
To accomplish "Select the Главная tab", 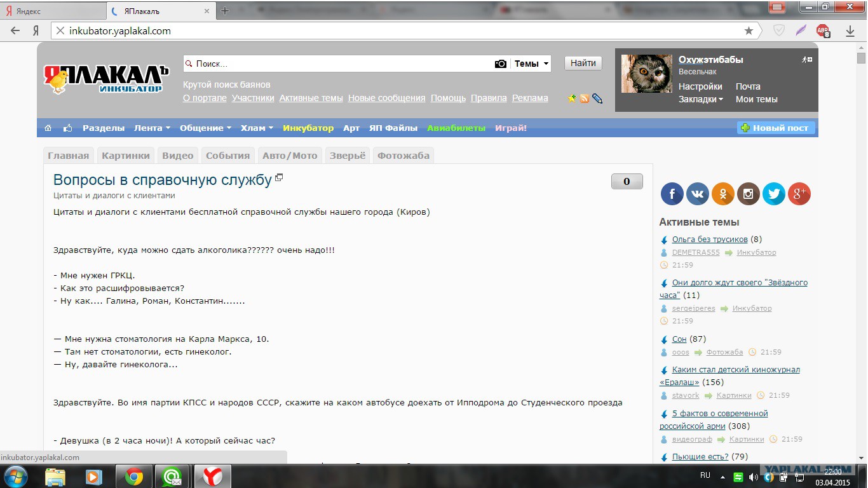I will (x=69, y=156).
